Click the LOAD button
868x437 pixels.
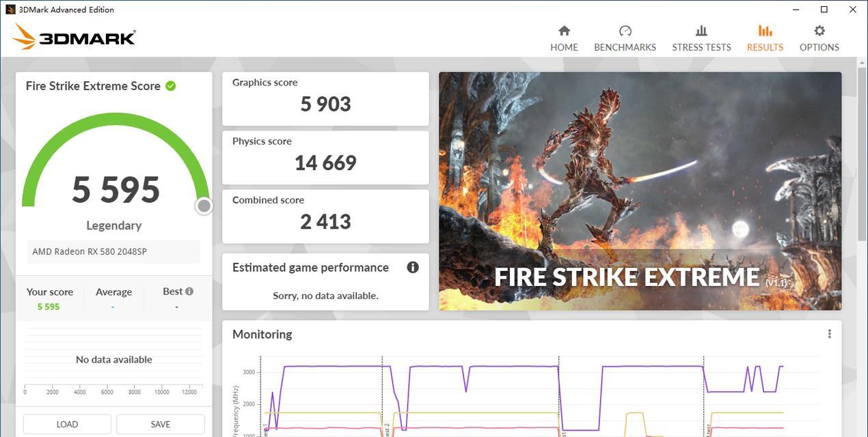(x=67, y=424)
